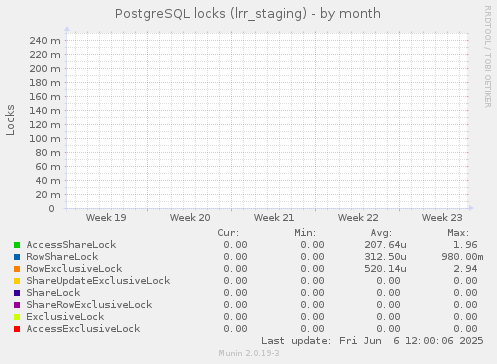Click the 2.94 max value
The width and height of the screenshot is (497, 364).
pyautogui.click(x=465, y=269)
